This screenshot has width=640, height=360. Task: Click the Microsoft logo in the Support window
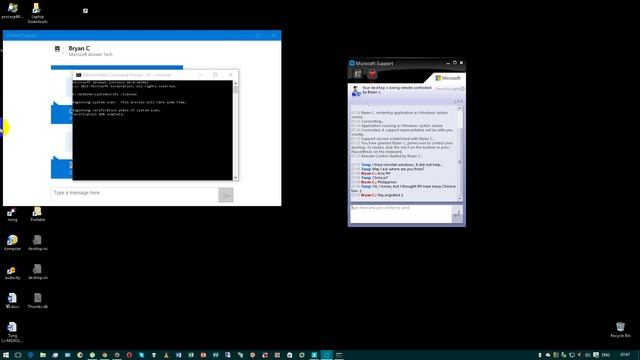tap(448, 78)
